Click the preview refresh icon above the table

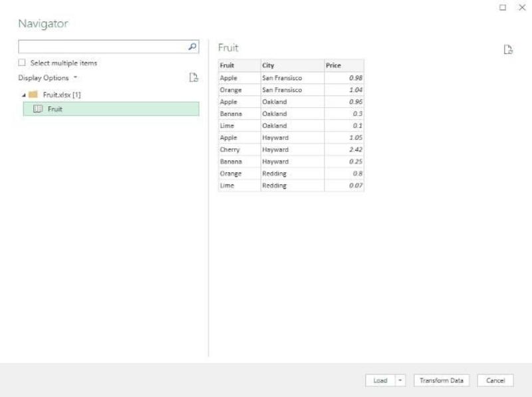coord(508,49)
